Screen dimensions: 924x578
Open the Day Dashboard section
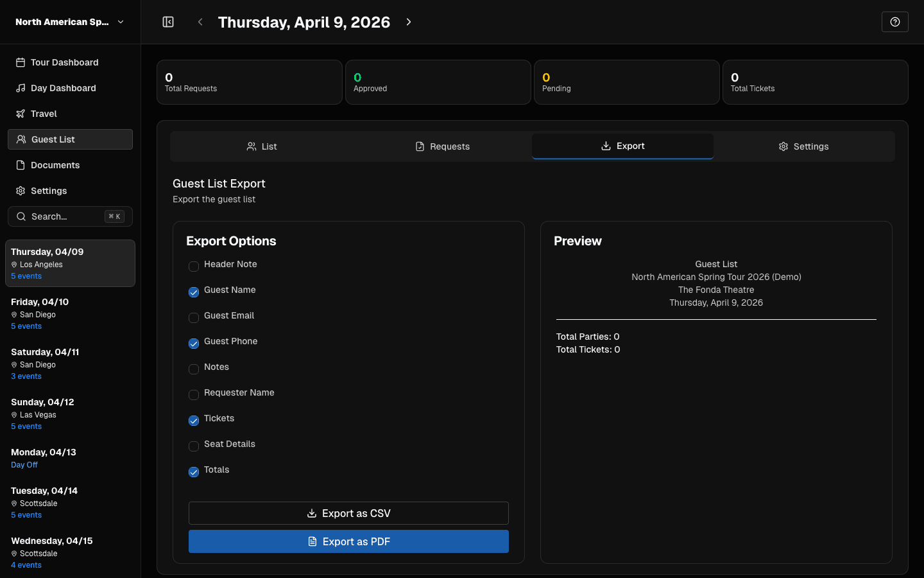(63, 88)
